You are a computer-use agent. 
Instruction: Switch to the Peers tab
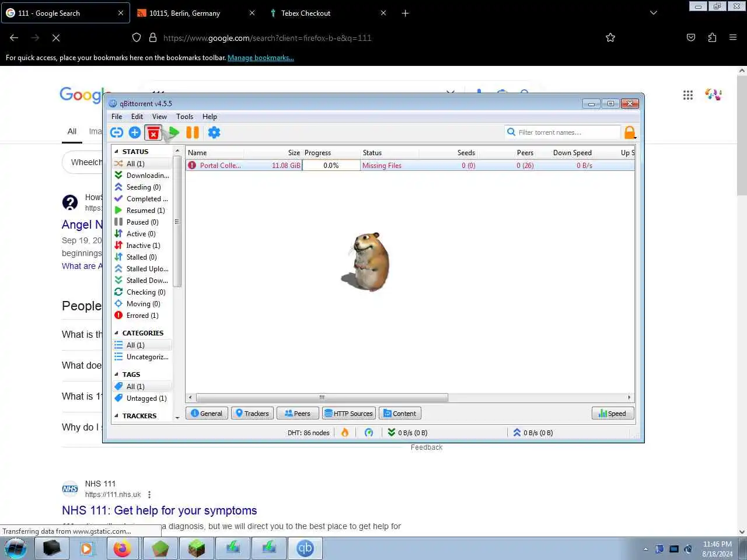(298, 414)
